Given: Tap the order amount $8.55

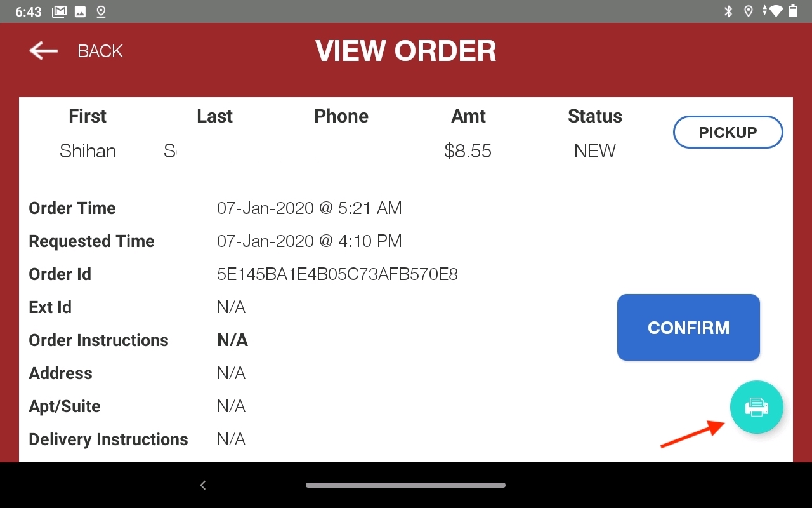Looking at the screenshot, I should 468,151.
